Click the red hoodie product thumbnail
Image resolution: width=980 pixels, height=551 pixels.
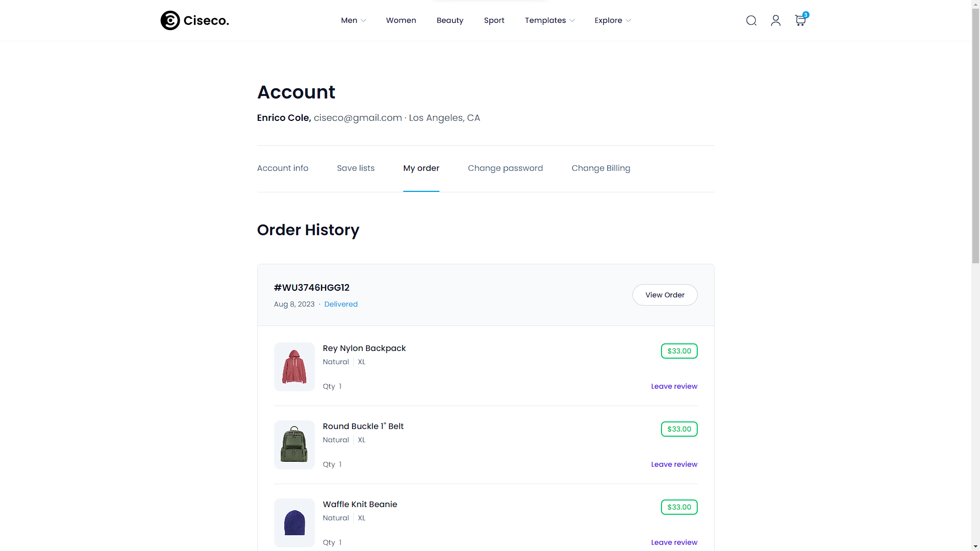pos(295,367)
